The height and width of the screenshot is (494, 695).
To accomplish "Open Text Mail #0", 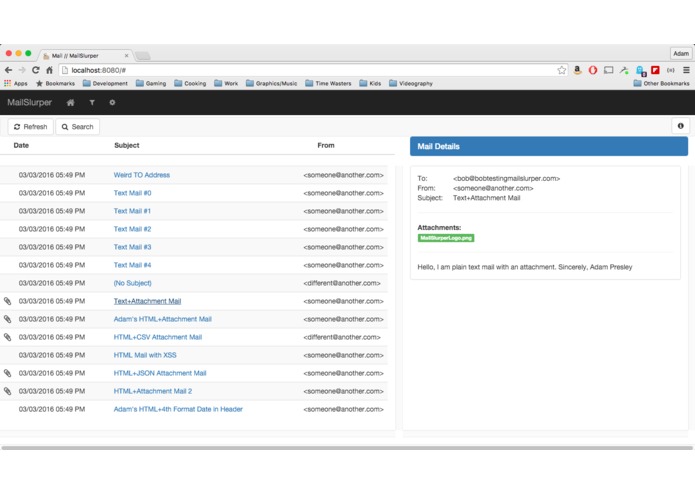I will (x=133, y=193).
